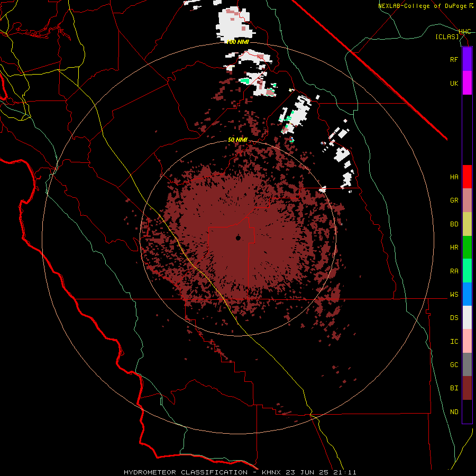Click the BI dark red legend swatch
476x476 pixels.
click(x=467, y=388)
